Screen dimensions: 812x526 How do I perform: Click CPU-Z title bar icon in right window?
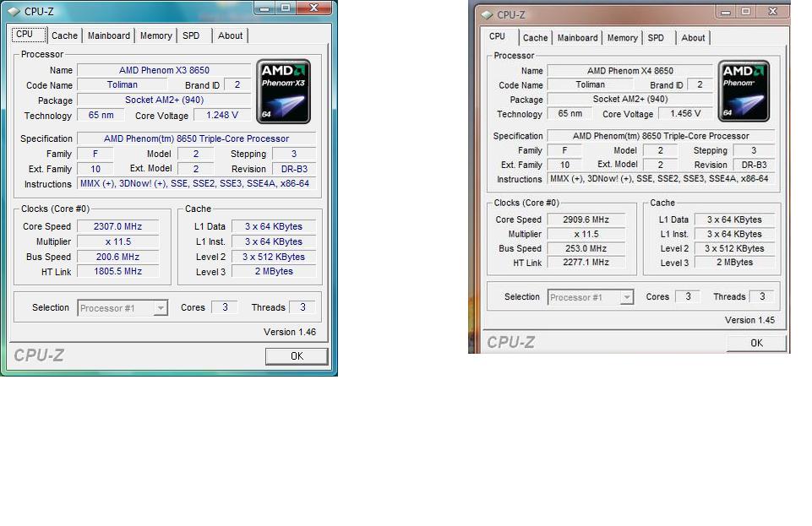click(x=487, y=15)
